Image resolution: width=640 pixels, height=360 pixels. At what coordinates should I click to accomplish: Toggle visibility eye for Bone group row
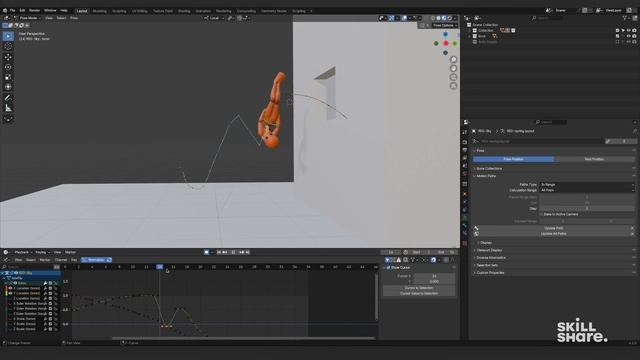point(15,283)
